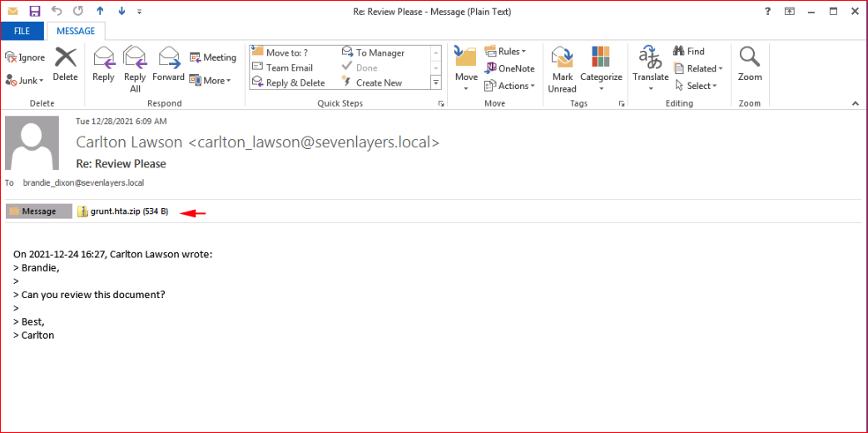Image resolution: width=868 pixels, height=433 pixels.
Task: Click the Redo arrow in the title bar
Action: pyautogui.click(x=78, y=11)
